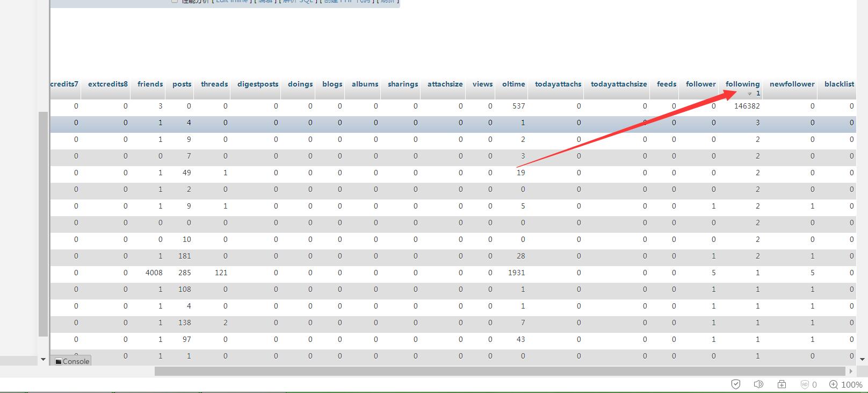Click the zoom magnifier icon
868x393 pixels.
click(x=834, y=384)
